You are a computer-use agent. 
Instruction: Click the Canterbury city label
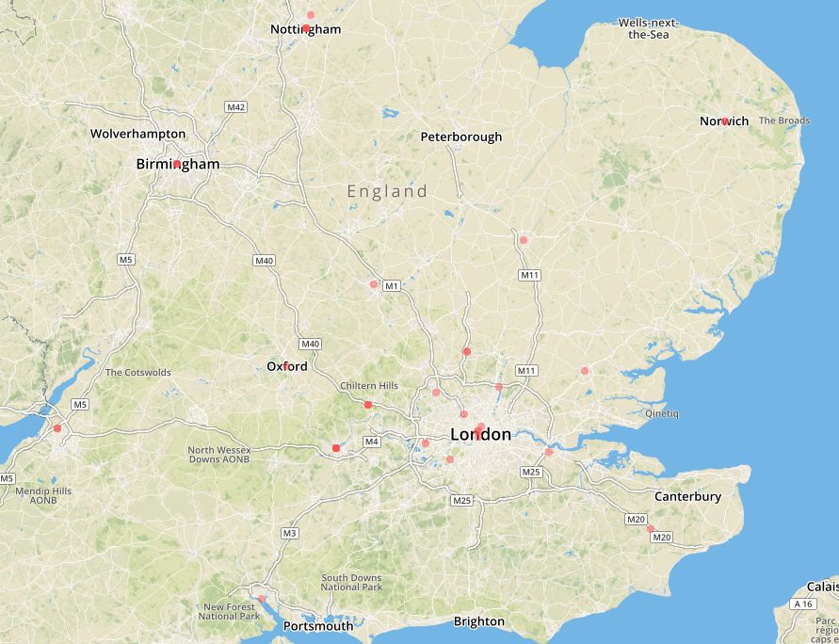pyautogui.click(x=687, y=496)
